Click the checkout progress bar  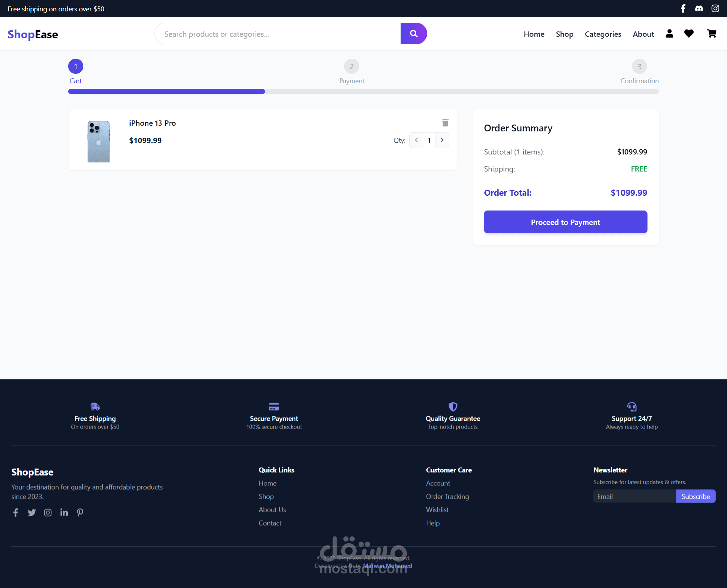point(363,92)
